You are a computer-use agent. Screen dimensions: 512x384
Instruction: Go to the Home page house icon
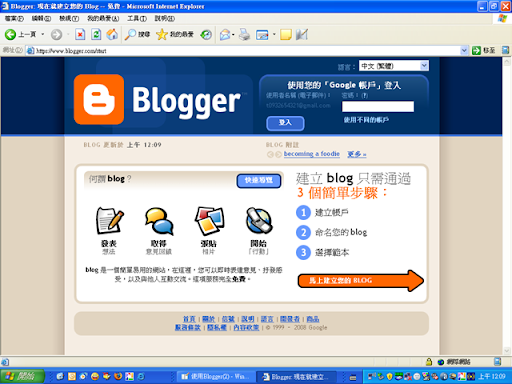click(x=112, y=34)
